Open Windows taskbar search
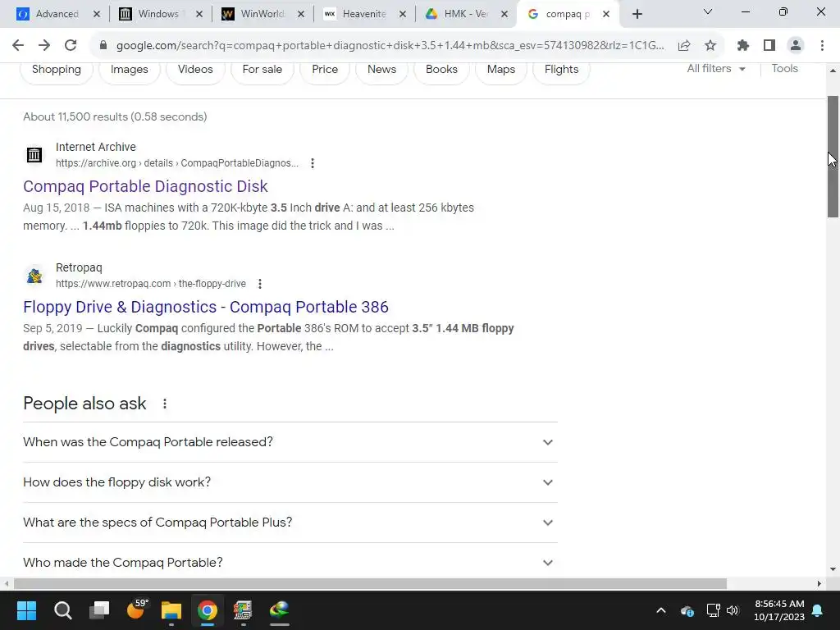 point(62,610)
